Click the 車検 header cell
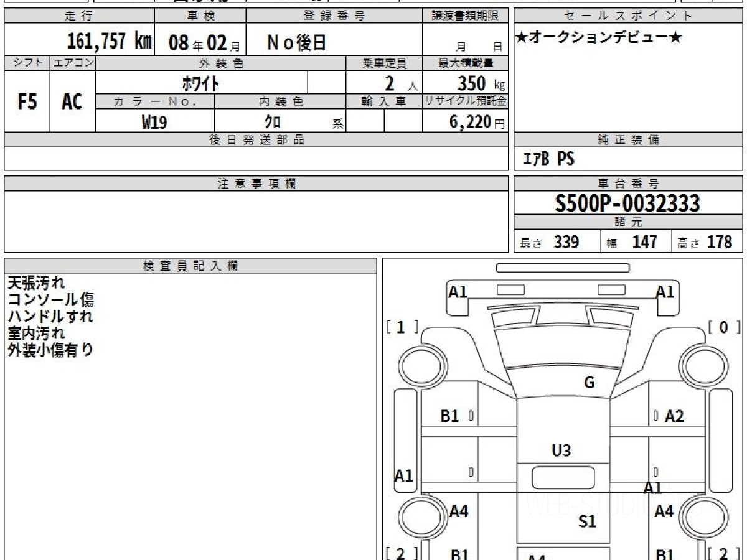This screenshot has width=747, height=560. pos(200,16)
